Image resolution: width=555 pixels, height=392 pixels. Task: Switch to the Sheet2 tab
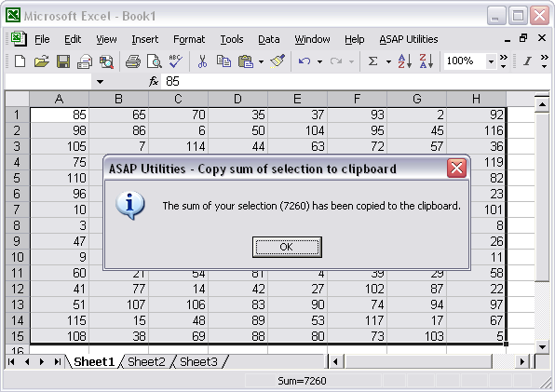tap(146, 361)
